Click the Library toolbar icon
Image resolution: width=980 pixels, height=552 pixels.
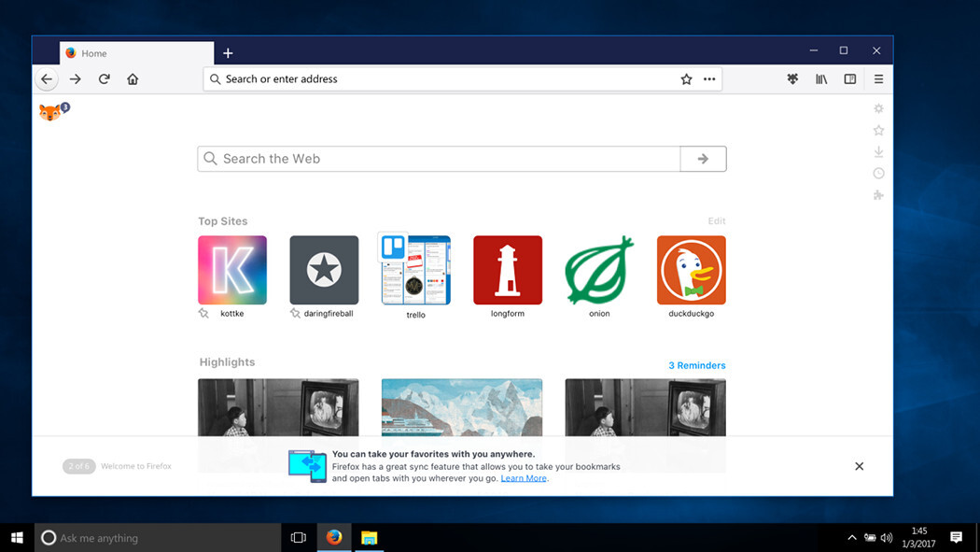(x=821, y=78)
